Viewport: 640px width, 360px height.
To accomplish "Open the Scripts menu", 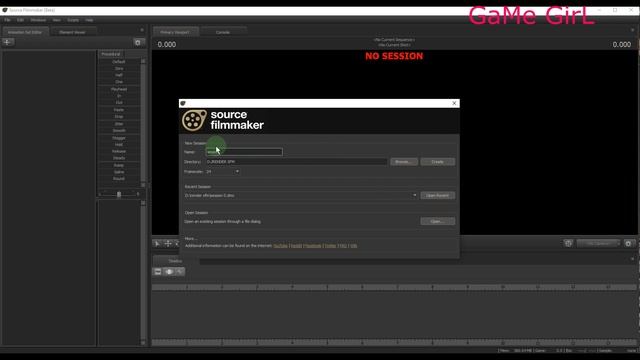I will pyautogui.click(x=73, y=20).
